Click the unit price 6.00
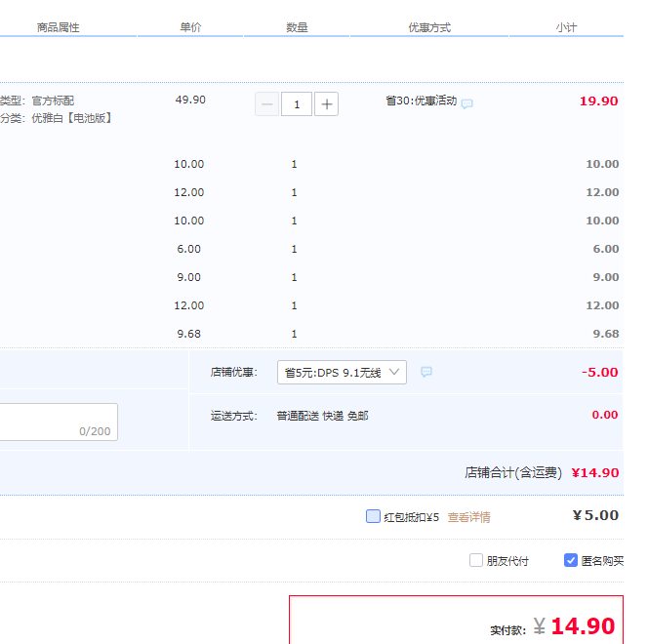Image resolution: width=648 pixels, height=644 pixels. (189, 249)
